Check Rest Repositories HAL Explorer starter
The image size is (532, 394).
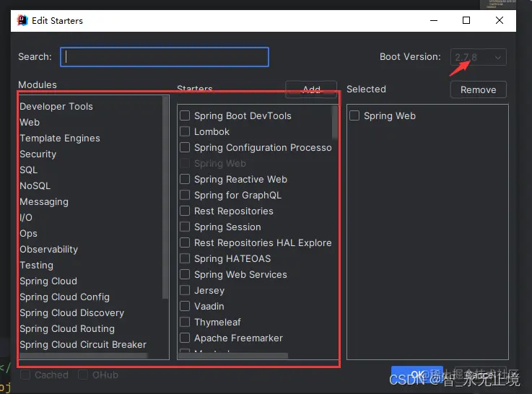pos(185,242)
